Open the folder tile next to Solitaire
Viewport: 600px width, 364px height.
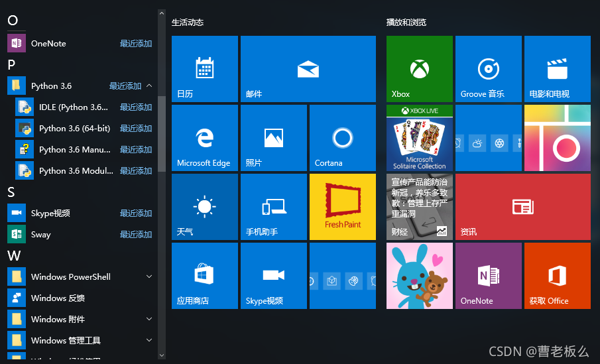(488, 138)
